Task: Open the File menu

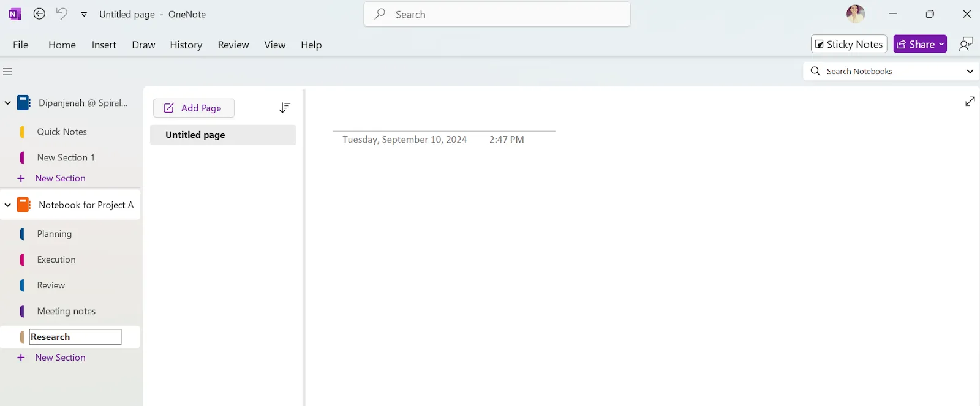Action: pyautogui.click(x=21, y=45)
